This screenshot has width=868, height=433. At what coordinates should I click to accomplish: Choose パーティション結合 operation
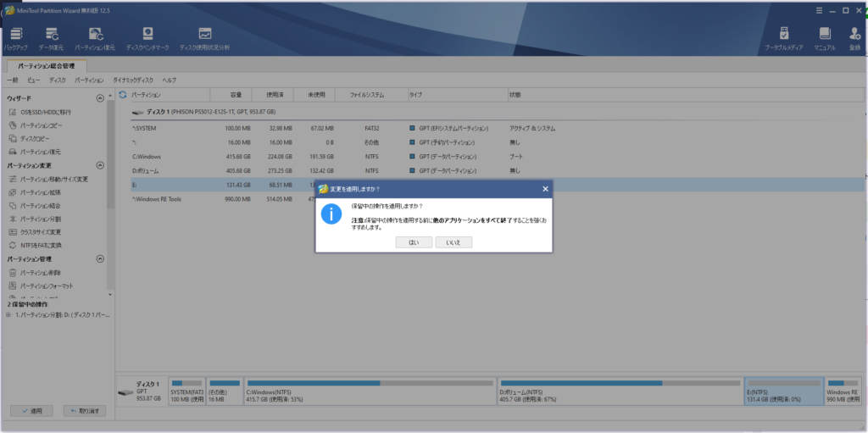click(x=34, y=205)
